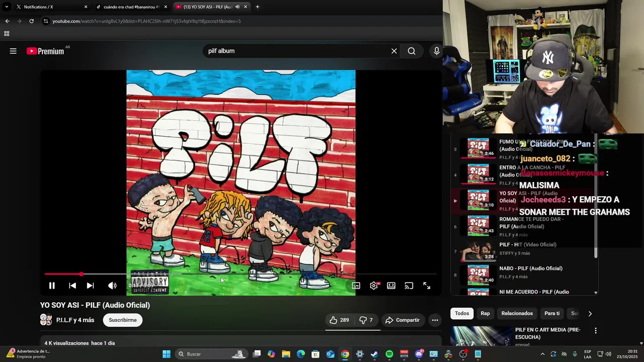Image resolution: width=644 pixels, height=362 pixels.
Task: Open site information icon in address bar
Action: pyautogui.click(x=46, y=21)
